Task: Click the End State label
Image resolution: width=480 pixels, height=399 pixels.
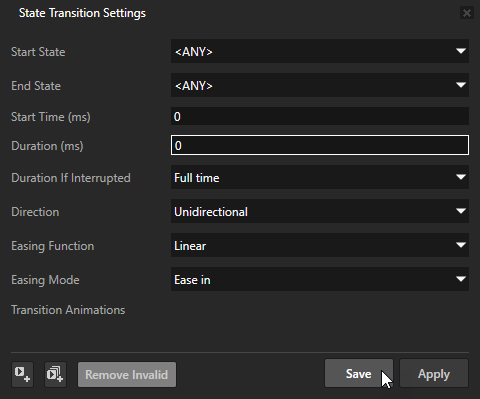Action: click(36, 86)
